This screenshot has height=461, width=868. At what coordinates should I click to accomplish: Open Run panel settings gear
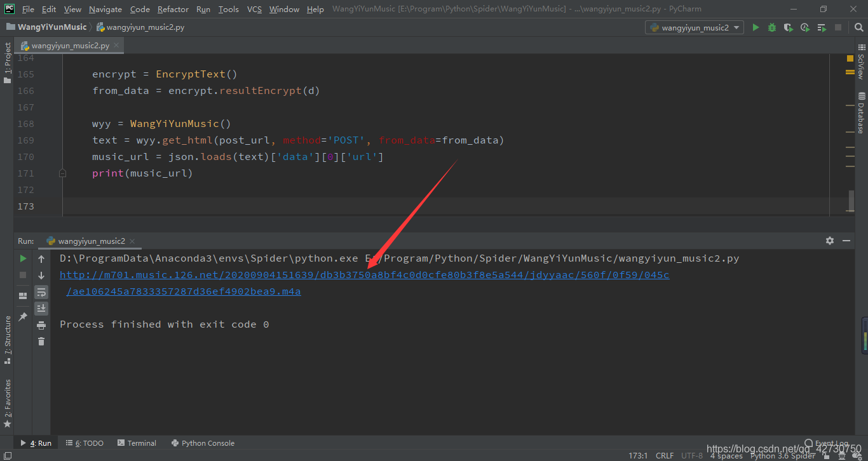point(829,241)
